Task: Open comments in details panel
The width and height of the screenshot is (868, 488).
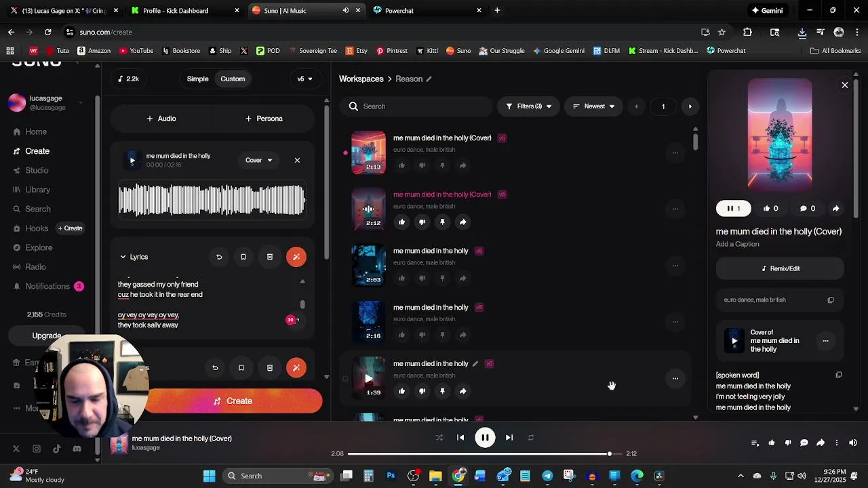Action: point(807,209)
